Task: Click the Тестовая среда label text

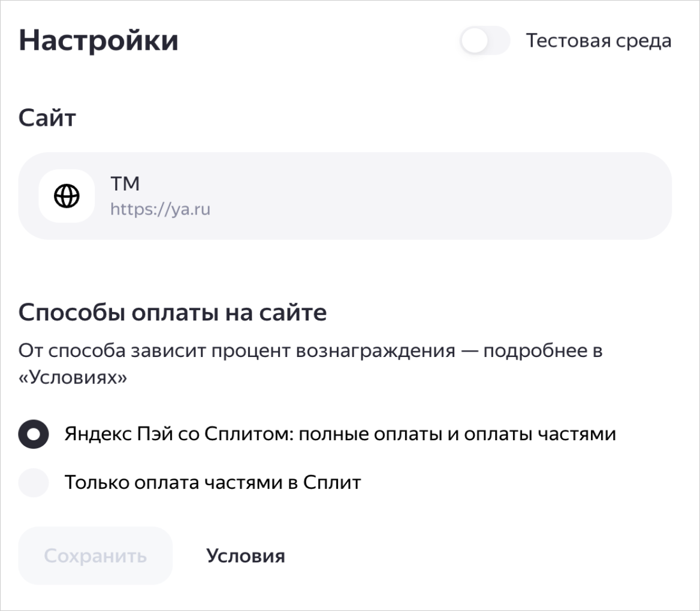Action: coord(599,41)
